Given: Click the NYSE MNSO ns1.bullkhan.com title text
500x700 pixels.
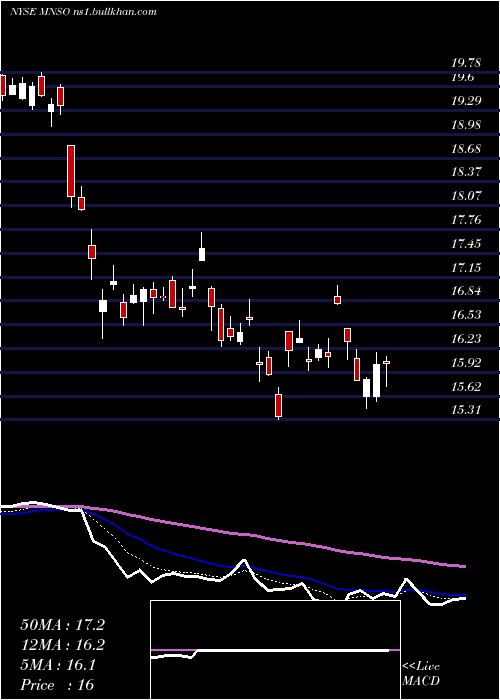Looking at the screenshot, I should click(x=83, y=12).
